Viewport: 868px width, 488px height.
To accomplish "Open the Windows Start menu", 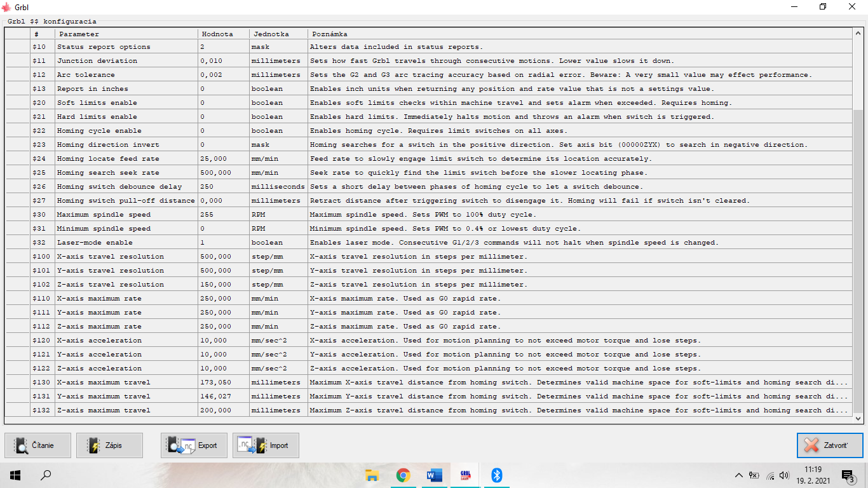I will point(15,475).
